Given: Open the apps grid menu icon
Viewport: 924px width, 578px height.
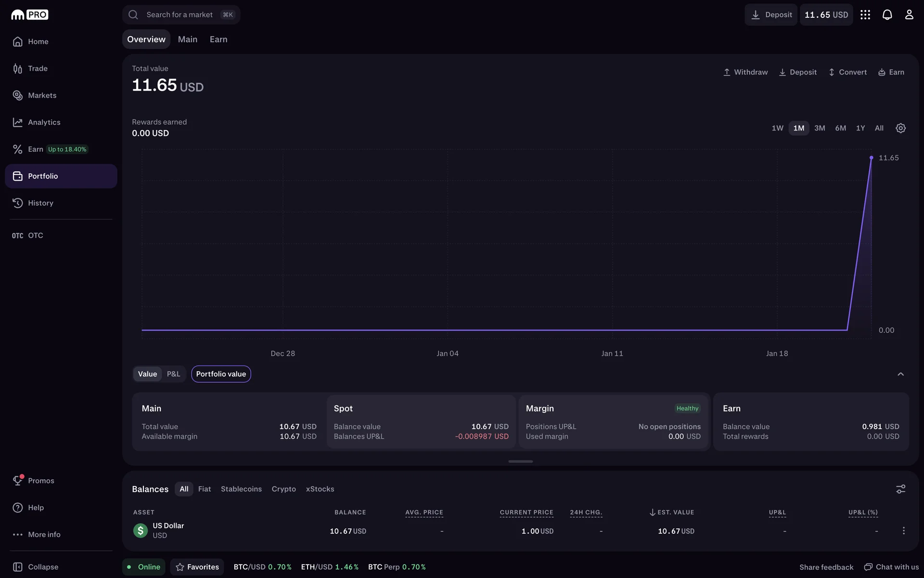Looking at the screenshot, I should pyautogui.click(x=865, y=14).
